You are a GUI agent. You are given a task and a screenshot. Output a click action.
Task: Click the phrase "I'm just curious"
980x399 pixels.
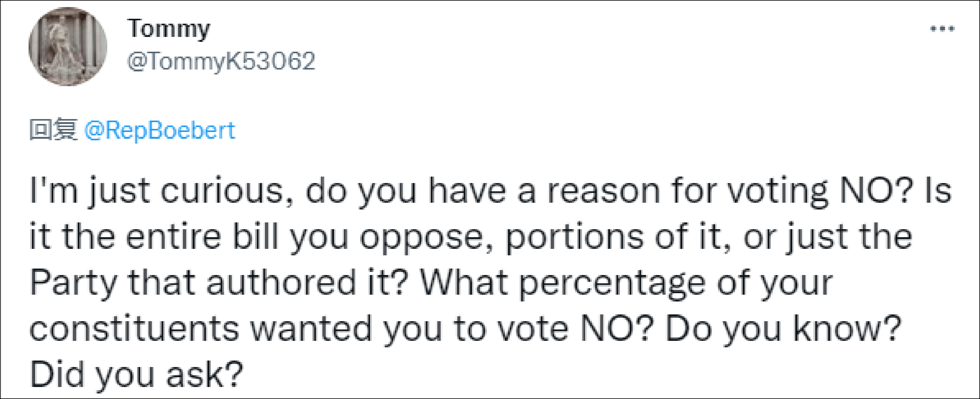[156, 190]
